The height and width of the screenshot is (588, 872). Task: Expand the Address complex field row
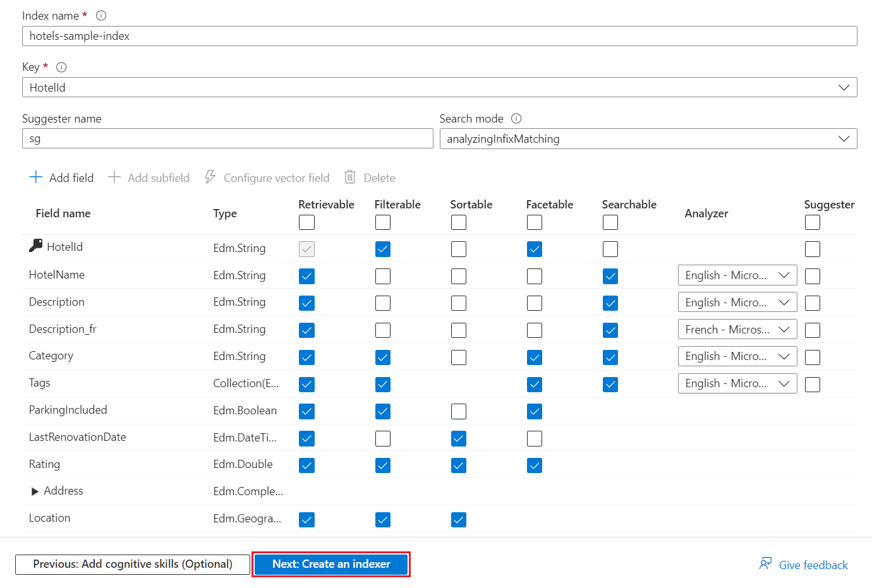[x=35, y=491]
